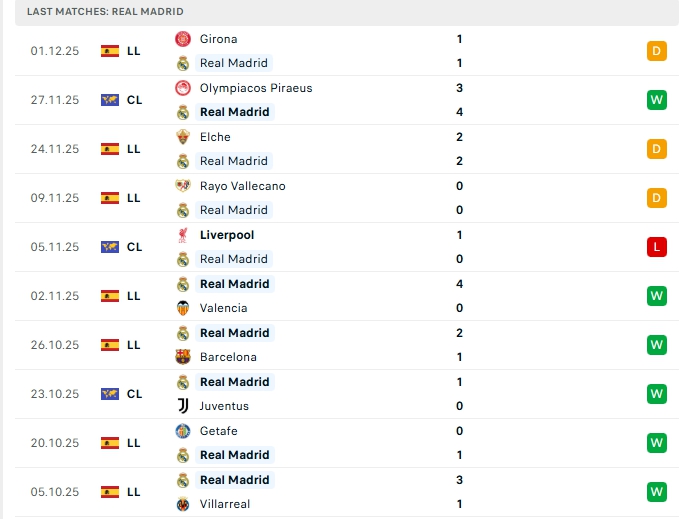
Task: Click the Girona club crest icon
Action: [183, 39]
